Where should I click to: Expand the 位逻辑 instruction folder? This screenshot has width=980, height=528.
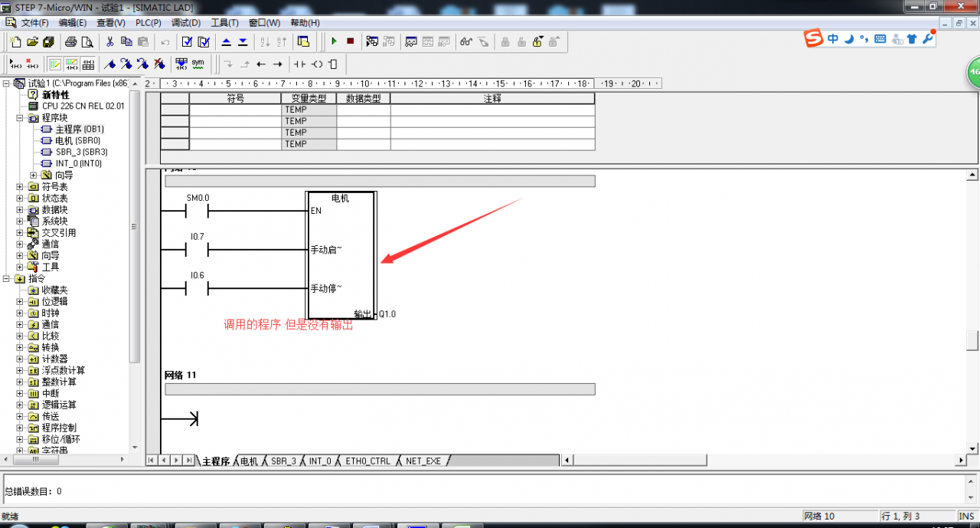tap(20, 302)
